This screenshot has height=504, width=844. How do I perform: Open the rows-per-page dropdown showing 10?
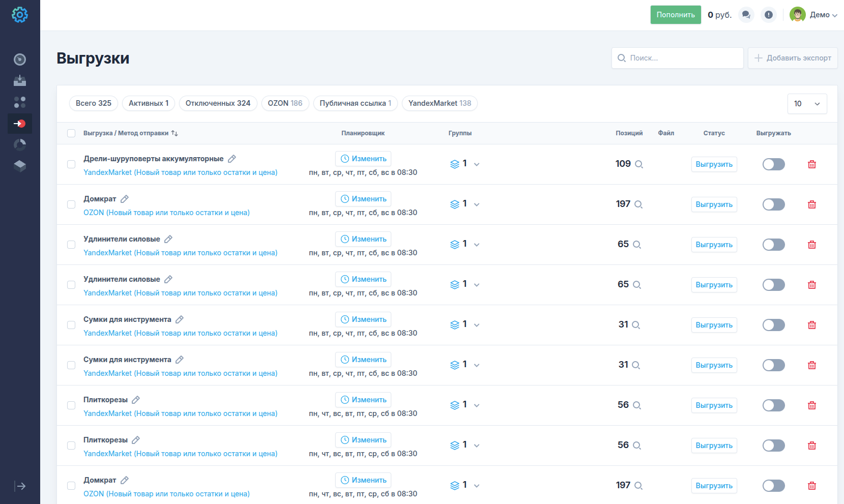pyautogui.click(x=806, y=104)
